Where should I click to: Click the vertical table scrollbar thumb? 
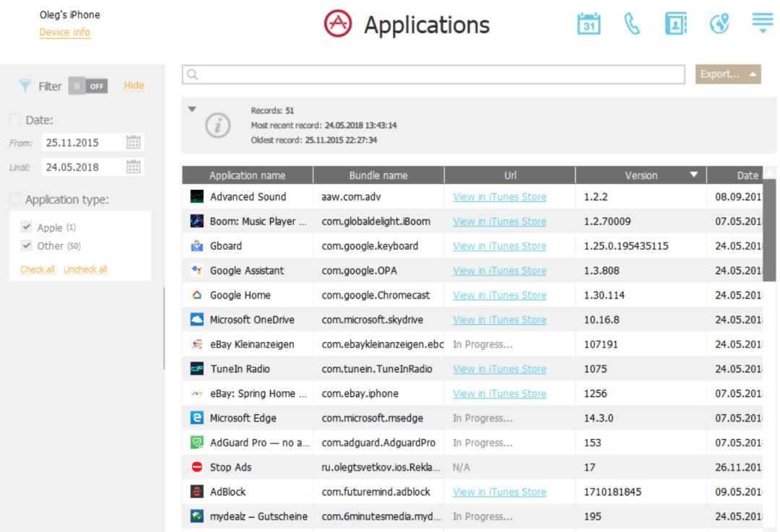(x=769, y=230)
